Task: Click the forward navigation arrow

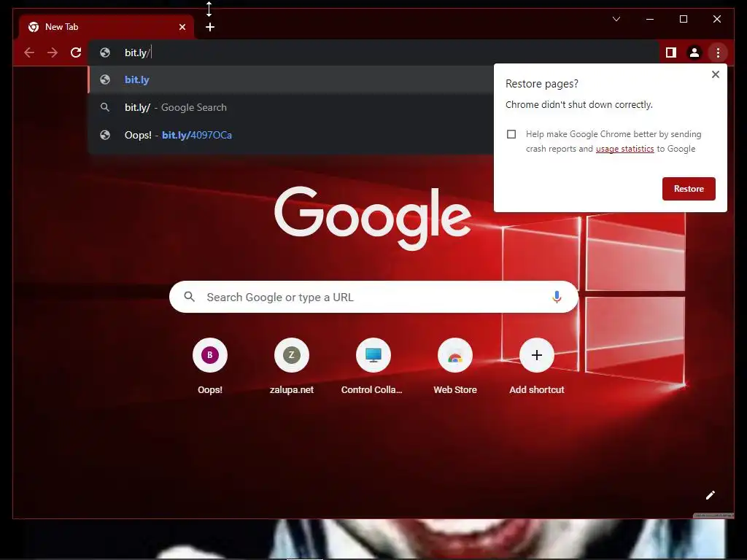Action: (53, 52)
